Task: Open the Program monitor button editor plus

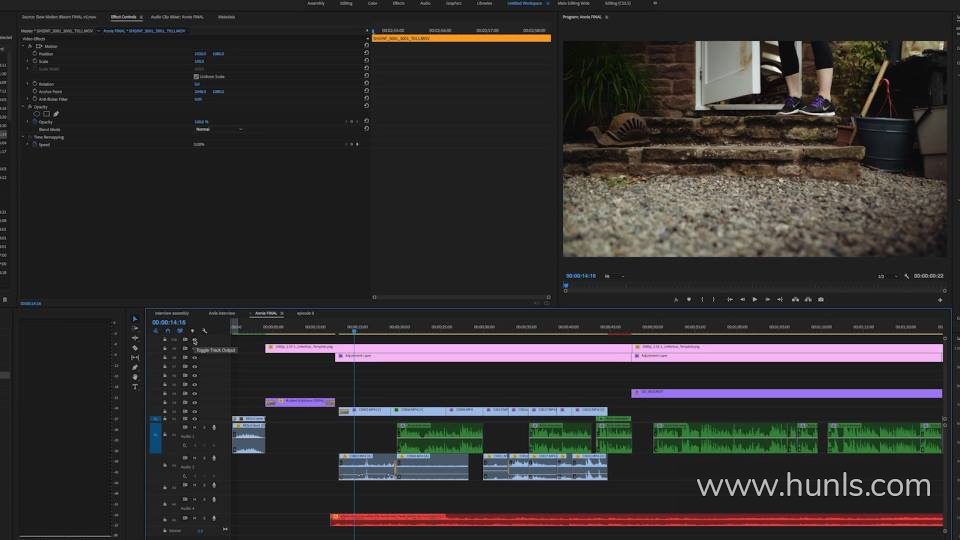Action: point(940,300)
